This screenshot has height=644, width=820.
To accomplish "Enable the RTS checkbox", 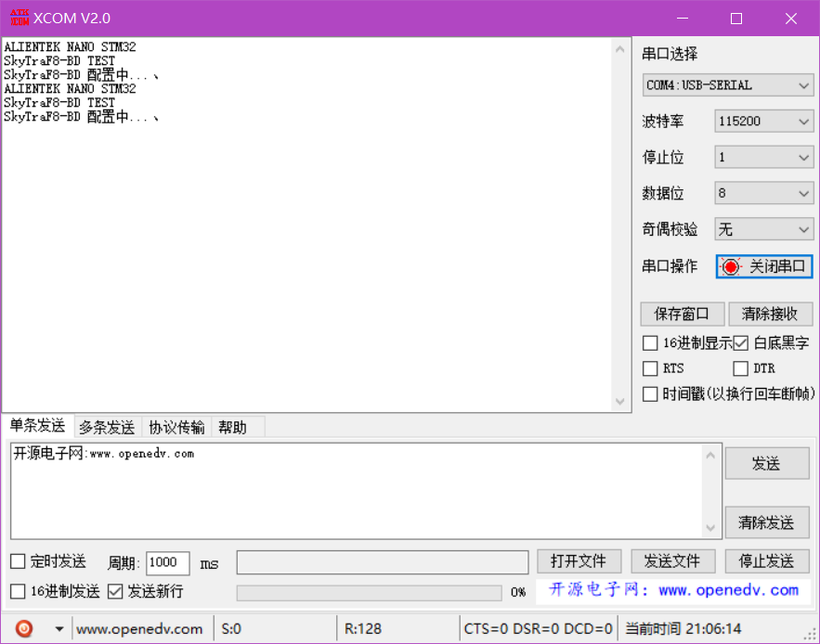I will [x=649, y=368].
